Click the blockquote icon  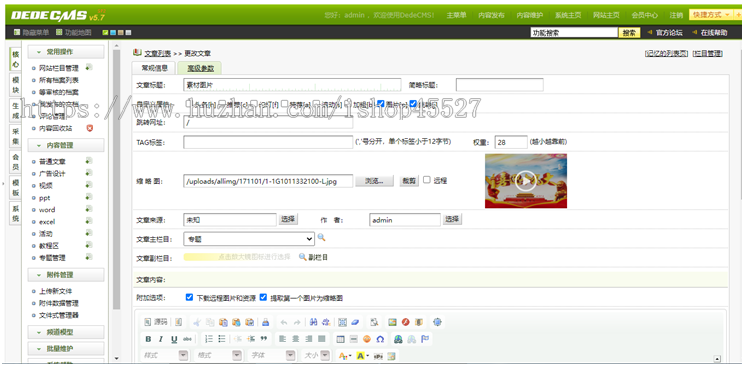(264, 339)
